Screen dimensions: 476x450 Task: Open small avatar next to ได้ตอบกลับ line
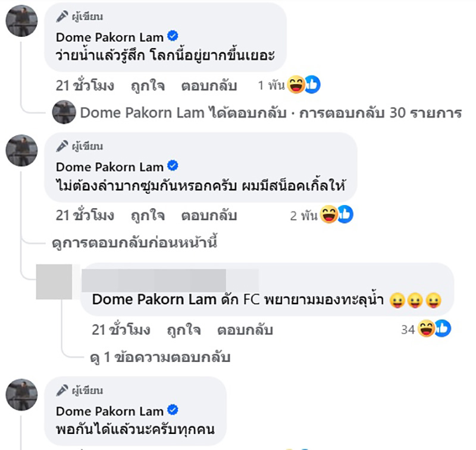[64, 112]
